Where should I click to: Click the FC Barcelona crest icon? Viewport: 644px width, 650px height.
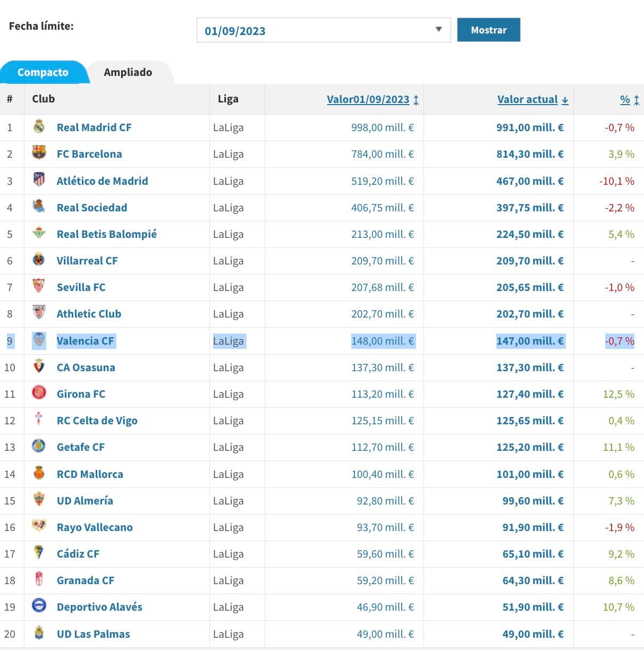(39, 153)
